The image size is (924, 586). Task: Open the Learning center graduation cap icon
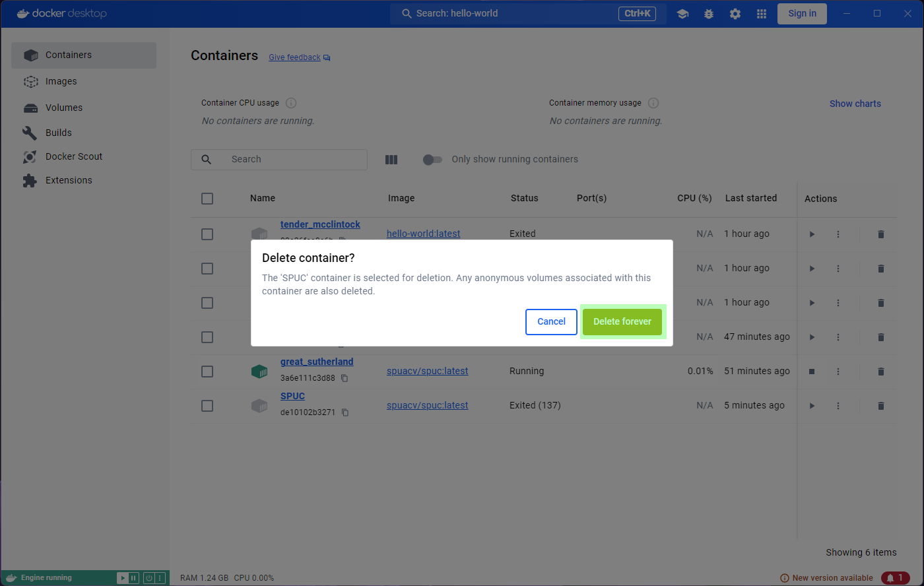pyautogui.click(x=682, y=14)
